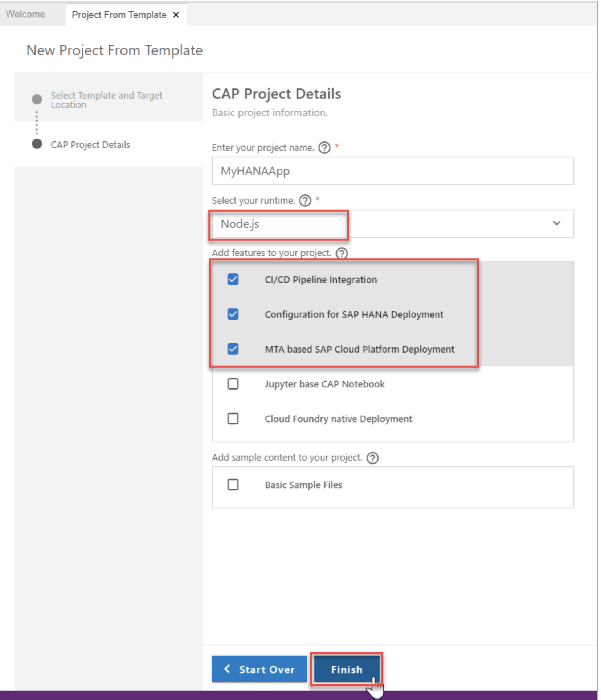The height and width of the screenshot is (700, 601).
Task: Click the help icon beside project name
Action: click(x=324, y=148)
